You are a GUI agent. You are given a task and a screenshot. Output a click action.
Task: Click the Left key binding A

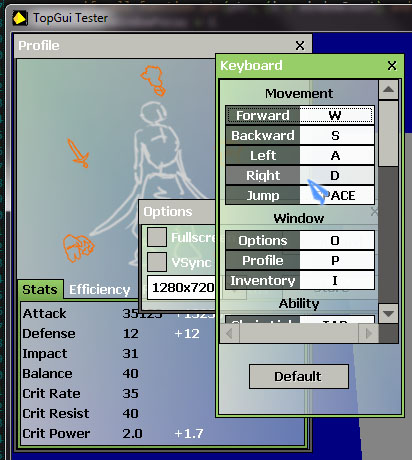point(337,155)
